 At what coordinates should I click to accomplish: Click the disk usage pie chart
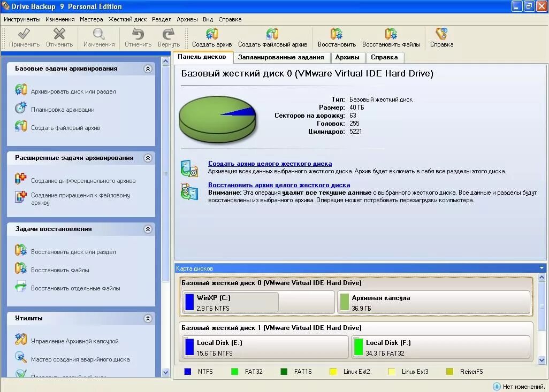(218, 119)
